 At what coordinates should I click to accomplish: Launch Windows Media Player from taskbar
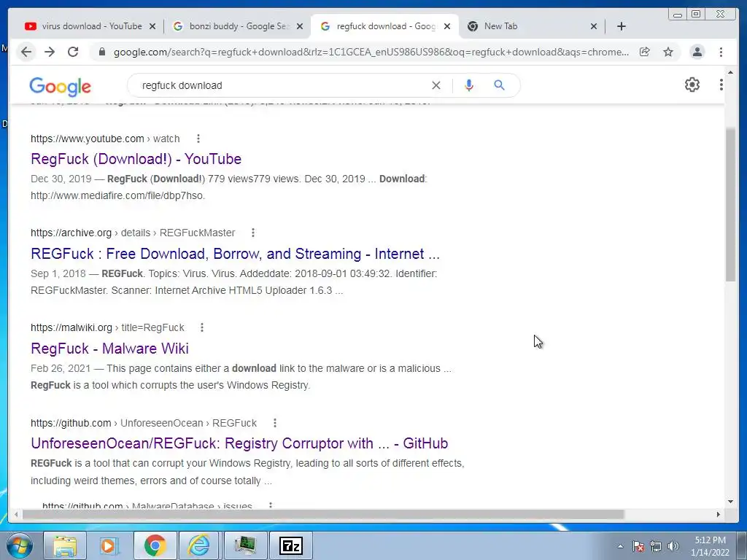(x=108, y=545)
